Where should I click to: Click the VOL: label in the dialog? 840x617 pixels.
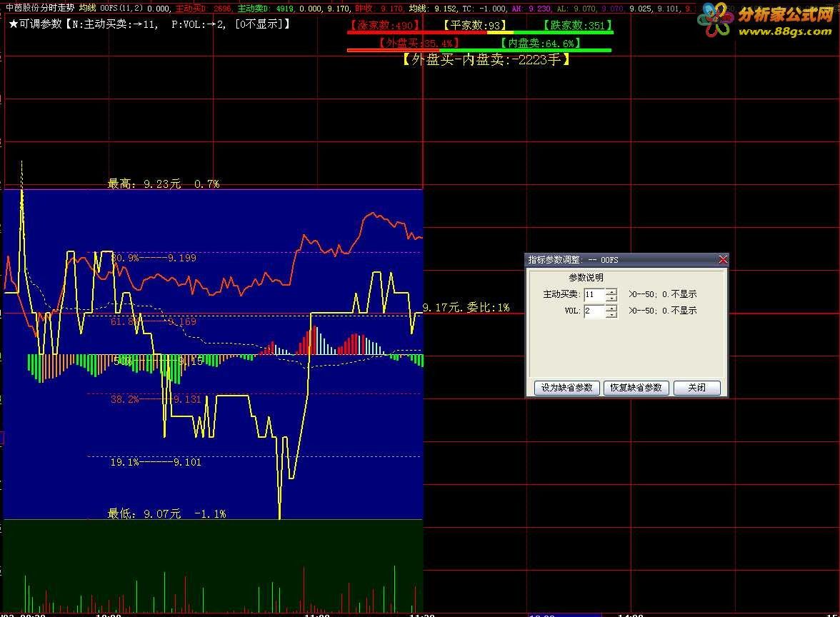(x=572, y=311)
